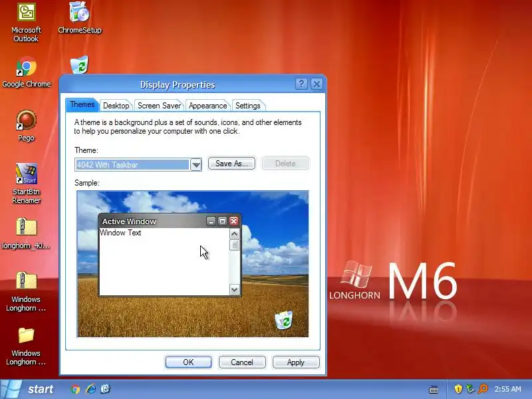Click Show Desktop quick launch icon
The image size is (532, 399).
click(106, 389)
